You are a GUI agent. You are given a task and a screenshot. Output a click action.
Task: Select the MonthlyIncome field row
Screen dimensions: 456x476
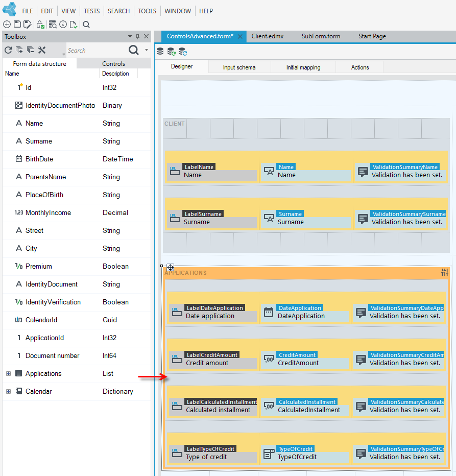[77, 213]
